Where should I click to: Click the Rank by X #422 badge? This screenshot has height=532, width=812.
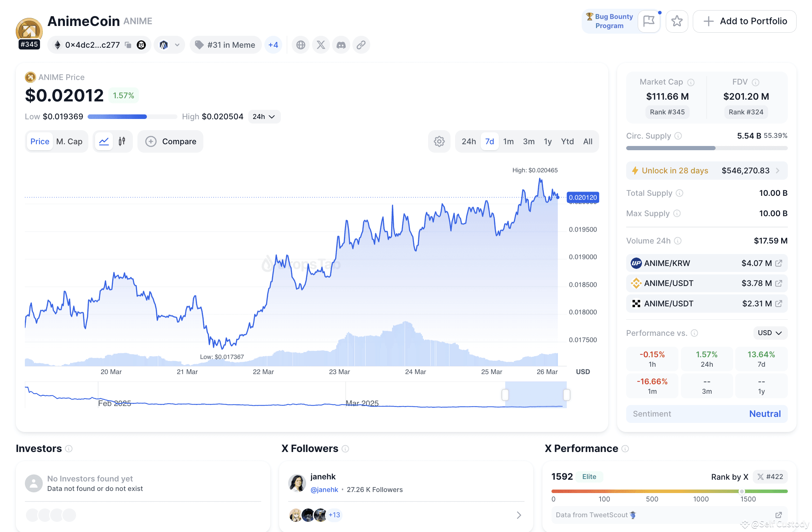(x=770, y=477)
